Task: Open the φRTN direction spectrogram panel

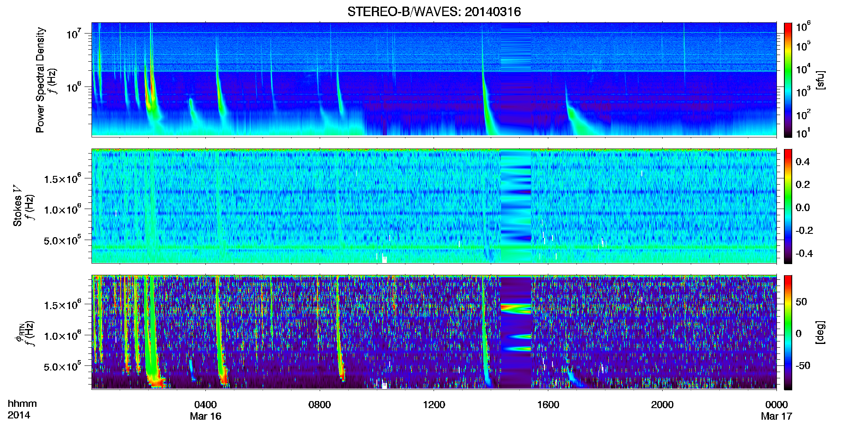Action: click(x=434, y=332)
